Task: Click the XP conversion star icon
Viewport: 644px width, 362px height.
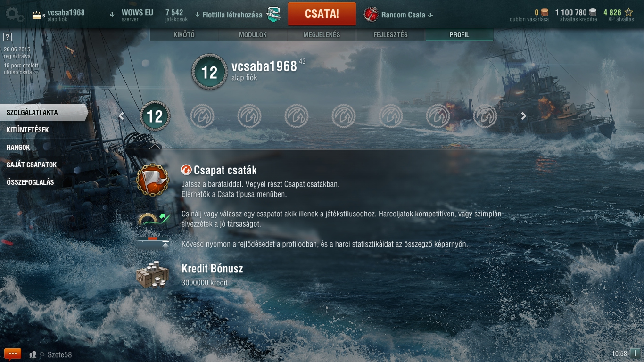Action: (x=628, y=13)
